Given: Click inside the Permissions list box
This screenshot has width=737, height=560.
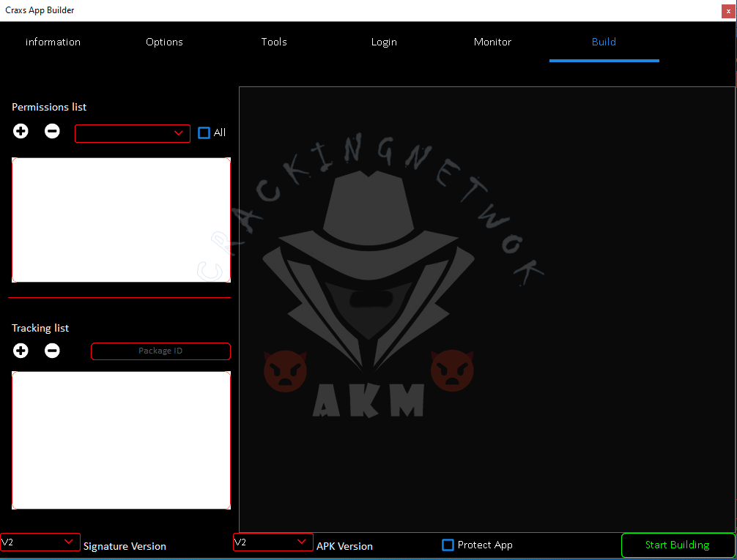Looking at the screenshot, I should pos(121,220).
